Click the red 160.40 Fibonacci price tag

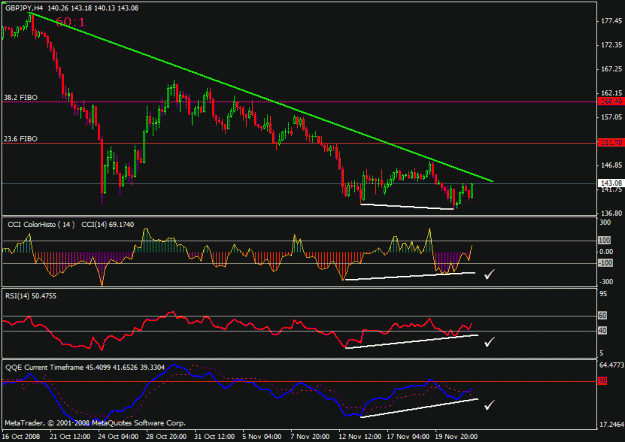click(x=611, y=102)
